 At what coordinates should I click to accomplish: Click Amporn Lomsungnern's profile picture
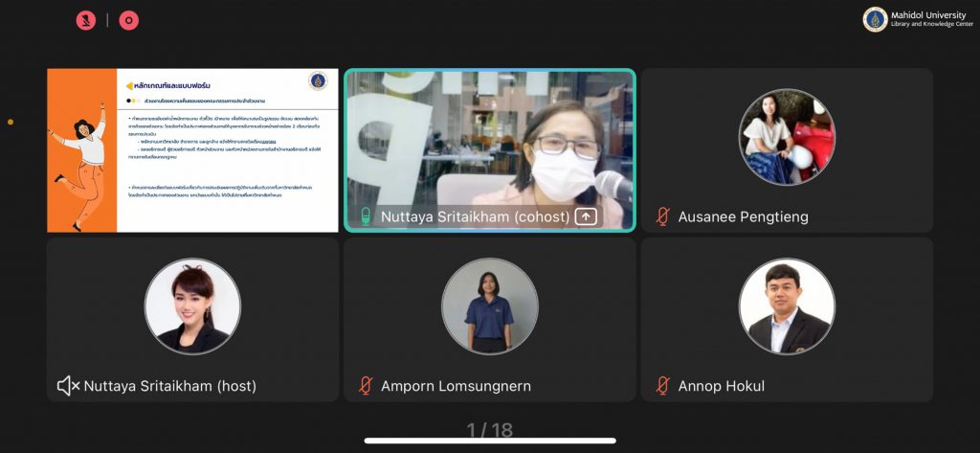(x=489, y=306)
